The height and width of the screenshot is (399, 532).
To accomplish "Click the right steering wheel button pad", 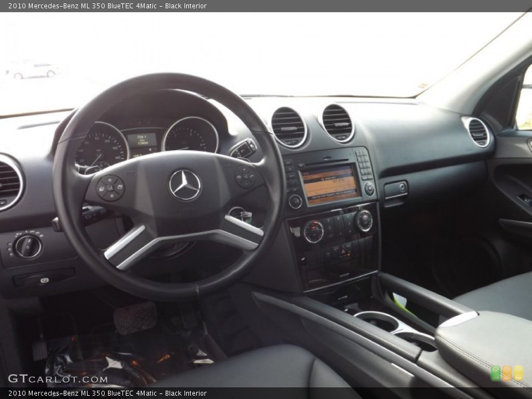I will pos(245,176).
